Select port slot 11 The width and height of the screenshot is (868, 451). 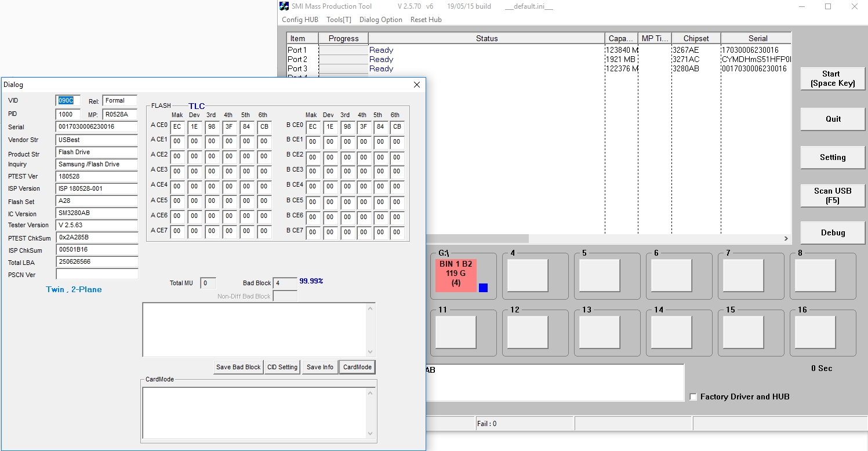pos(456,332)
